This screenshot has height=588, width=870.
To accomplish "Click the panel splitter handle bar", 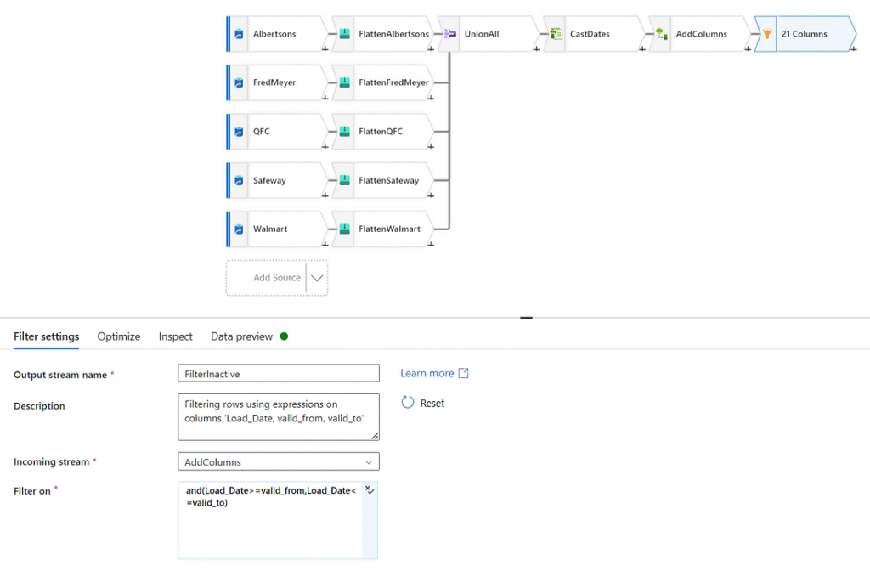I will pyautogui.click(x=527, y=318).
